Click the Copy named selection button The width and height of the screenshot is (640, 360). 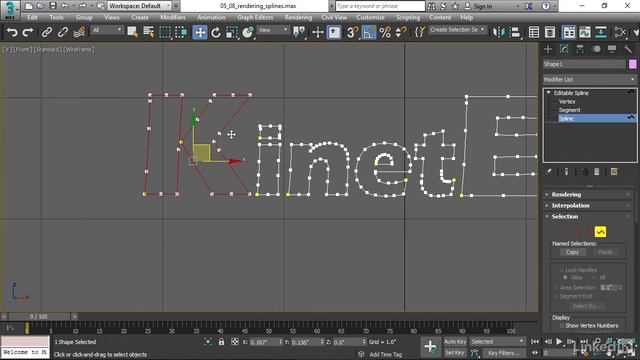pos(572,252)
